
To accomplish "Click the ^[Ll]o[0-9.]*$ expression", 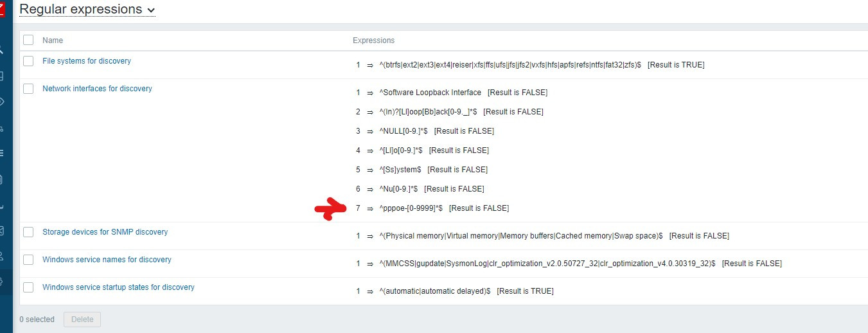I will pyautogui.click(x=401, y=150).
